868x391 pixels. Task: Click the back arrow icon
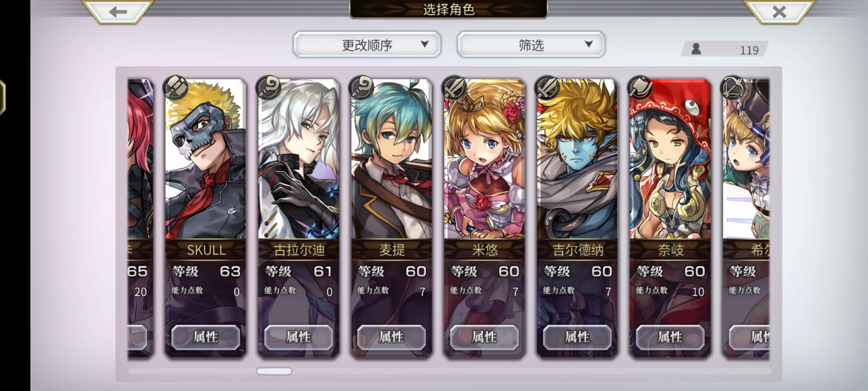point(118,12)
